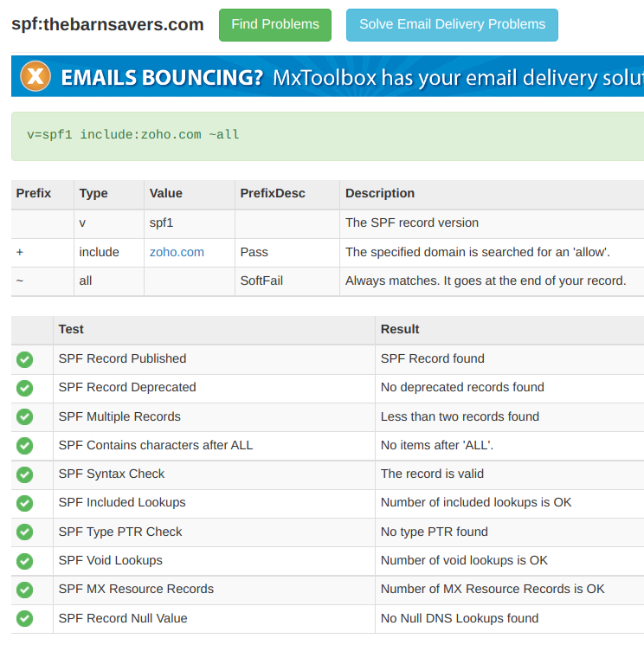The image size is (644, 645).
Task: Click the SPF Type PTR Check test name
Action: click(120, 532)
